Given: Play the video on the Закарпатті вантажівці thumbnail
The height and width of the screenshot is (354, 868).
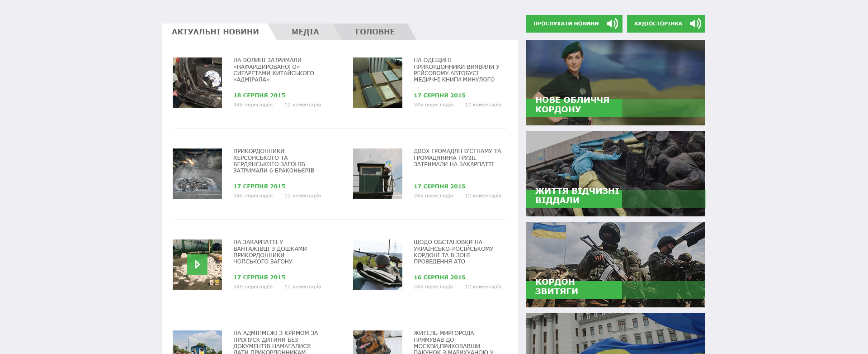Looking at the screenshot, I should click(x=197, y=264).
